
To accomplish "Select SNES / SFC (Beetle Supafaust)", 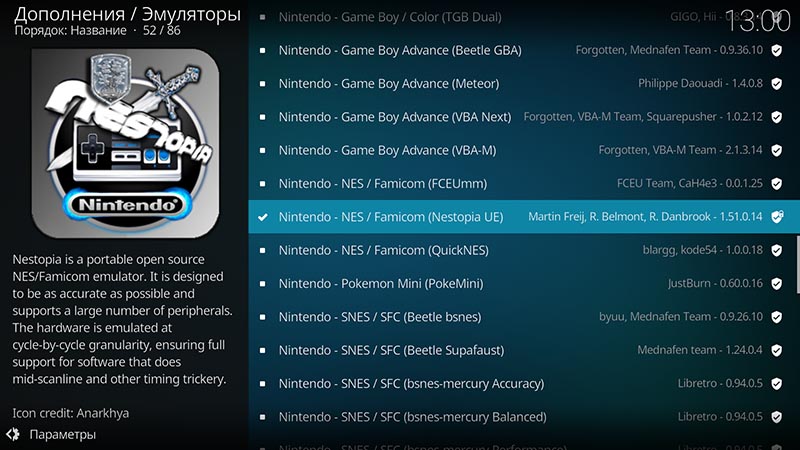I will 524,350.
